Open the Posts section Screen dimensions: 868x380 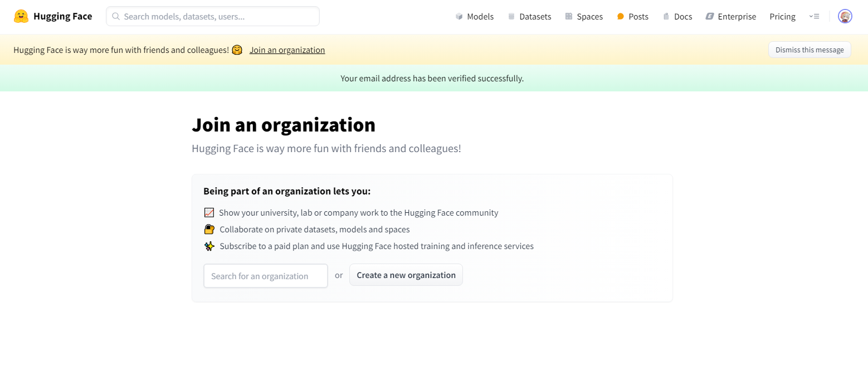point(633,17)
